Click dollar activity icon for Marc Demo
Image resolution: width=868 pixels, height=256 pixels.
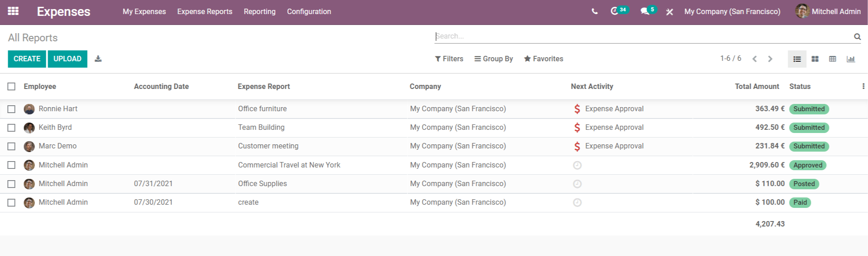tap(577, 146)
